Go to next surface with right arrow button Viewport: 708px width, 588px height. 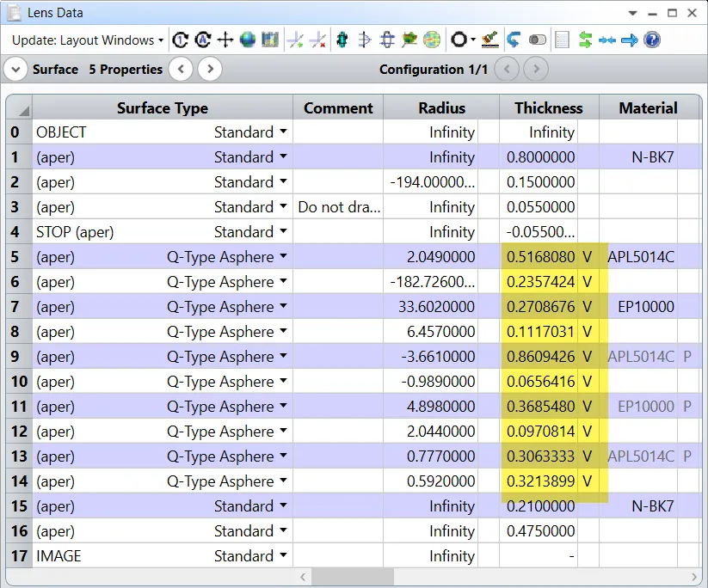(x=209, y=70)
